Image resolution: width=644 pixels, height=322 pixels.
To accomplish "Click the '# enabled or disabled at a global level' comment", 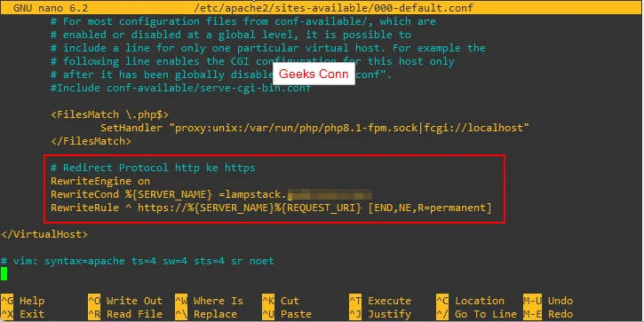I will tap(231, 35).
